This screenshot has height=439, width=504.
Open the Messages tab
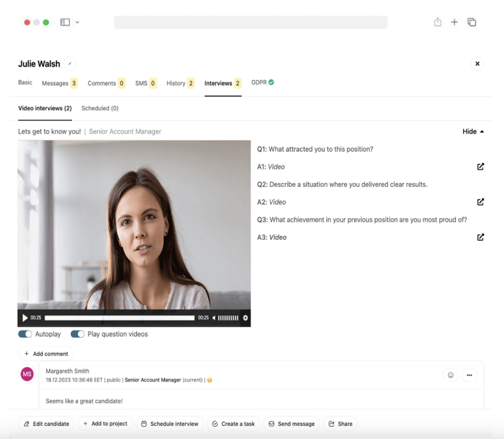pyautogui.click(x=56, y=82)
